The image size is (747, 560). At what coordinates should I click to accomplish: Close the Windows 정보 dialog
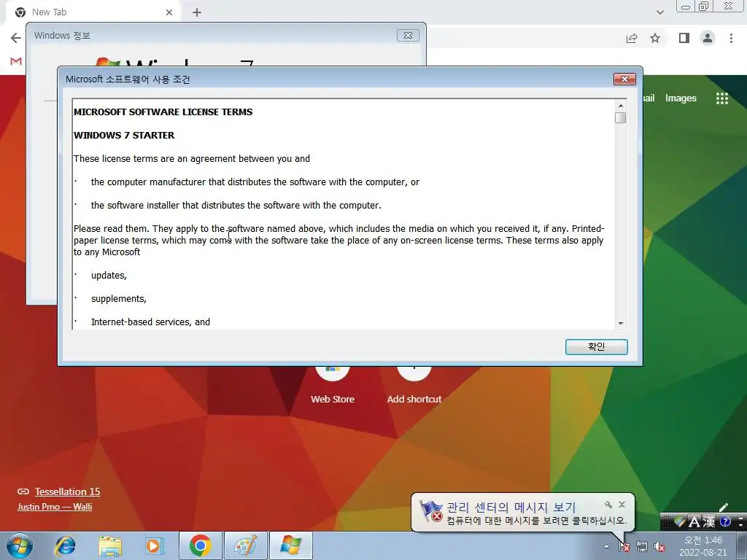[x=408, y=35]
